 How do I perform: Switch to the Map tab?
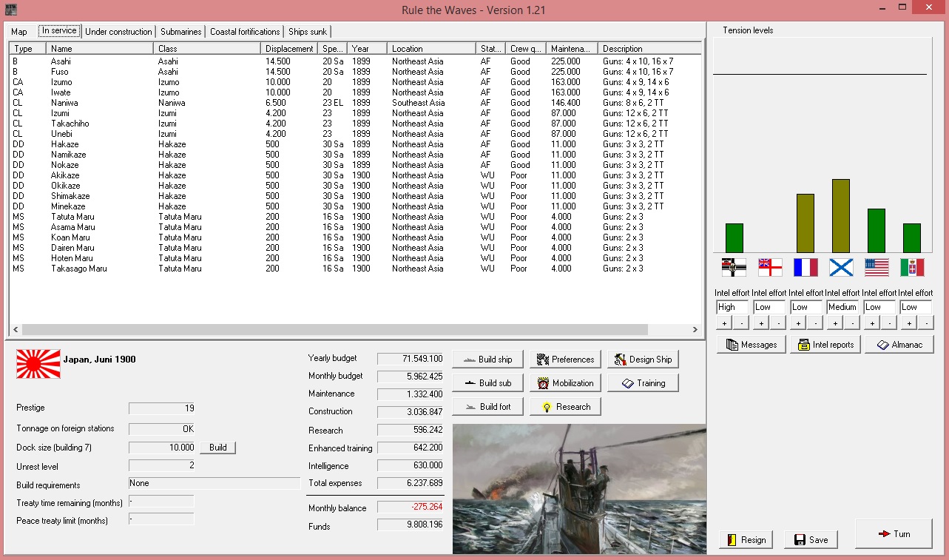[x=19, y=32]
